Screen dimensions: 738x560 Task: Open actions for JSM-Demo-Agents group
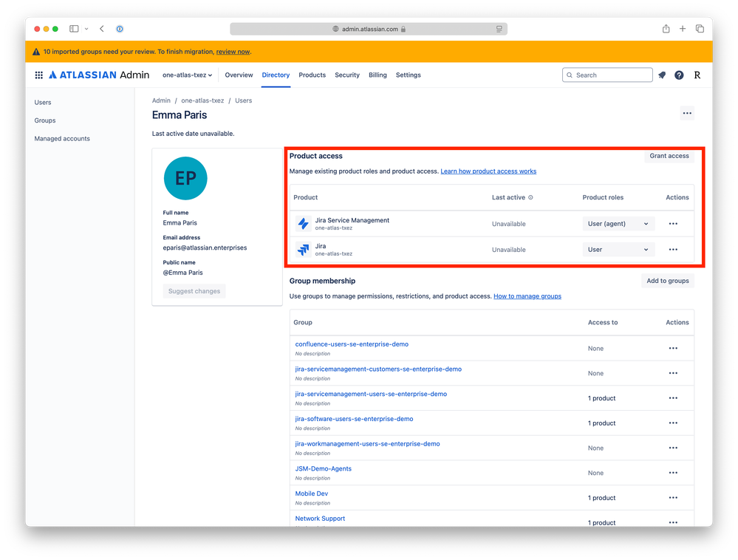click(x=673, y=473)
